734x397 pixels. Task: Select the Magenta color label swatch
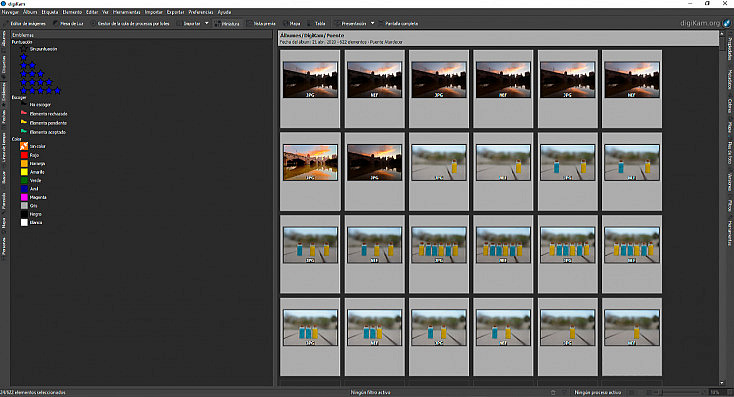point(24,197)
